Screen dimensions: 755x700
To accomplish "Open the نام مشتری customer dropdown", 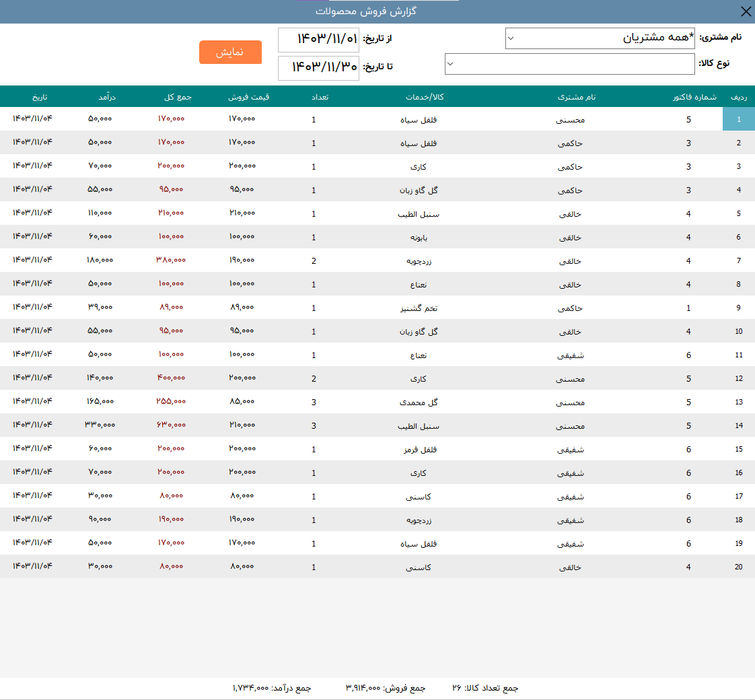I will coord(600,38).
